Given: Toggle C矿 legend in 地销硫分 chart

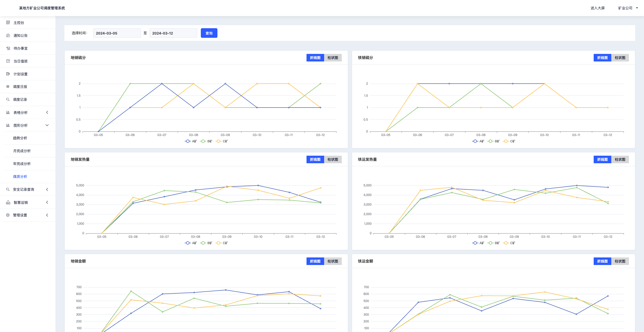Looking at the screenshot, I should pos(222,141).
